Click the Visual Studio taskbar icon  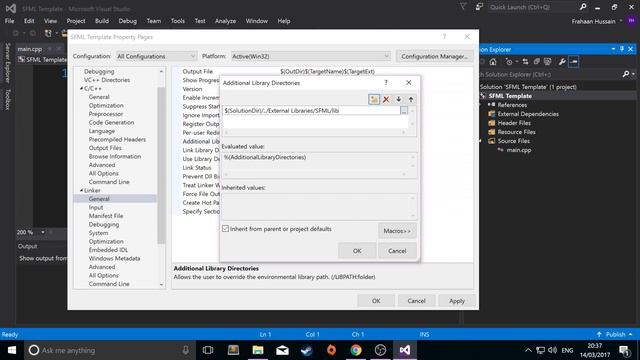click(x=405, y=350)
